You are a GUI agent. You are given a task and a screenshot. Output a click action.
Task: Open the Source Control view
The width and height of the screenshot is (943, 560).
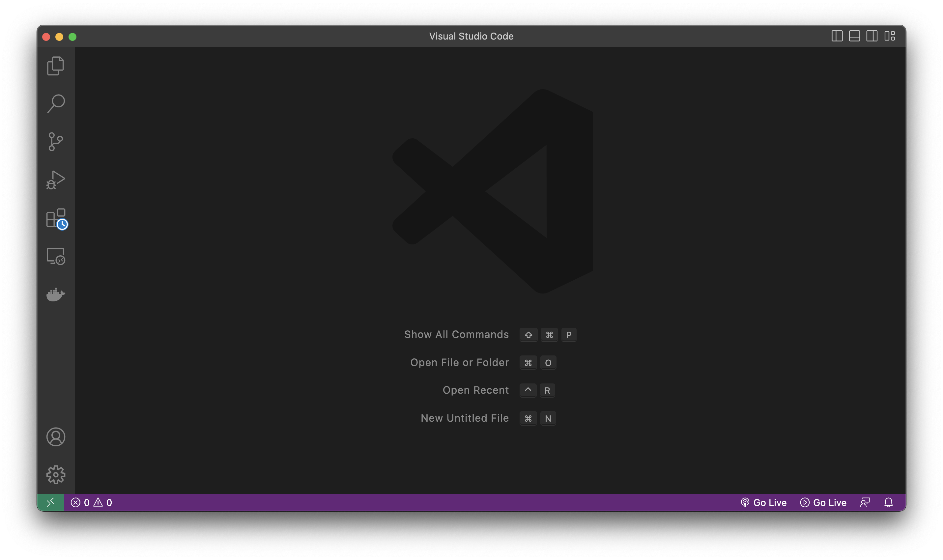click(x=55, y=142)
